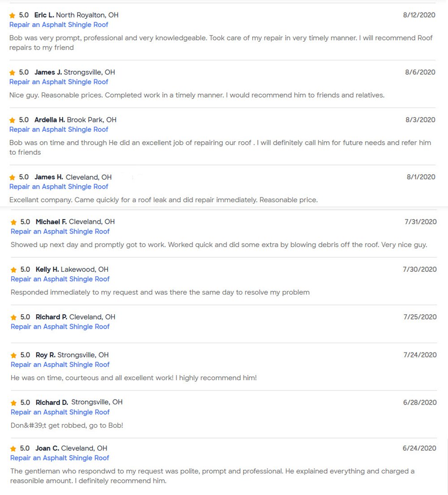Image resolution: width=448 pixels, height=495 pixels.
Task: Select the star beside Richard D.'s rating
Action: [x=14, y=403]
